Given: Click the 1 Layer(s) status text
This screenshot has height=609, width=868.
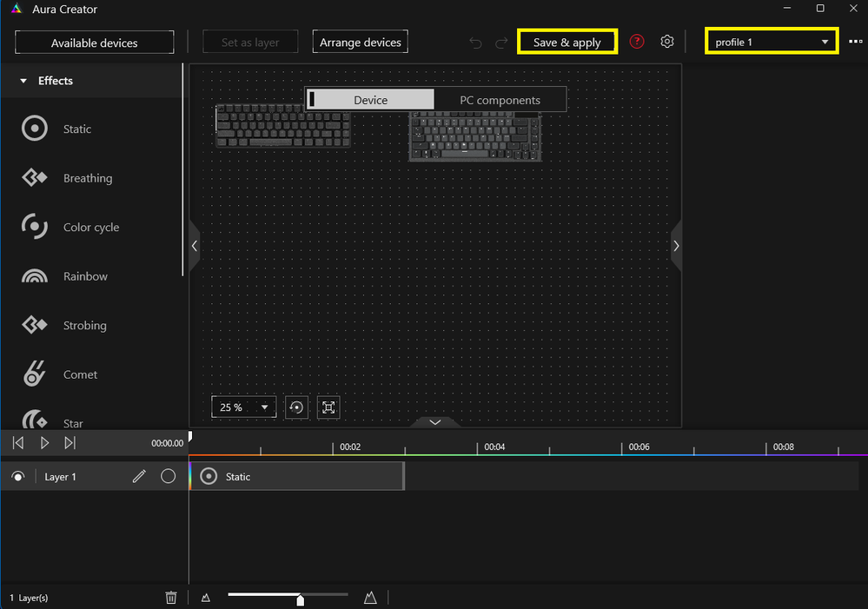Looking at the screenshot, I should coord(29,598).
